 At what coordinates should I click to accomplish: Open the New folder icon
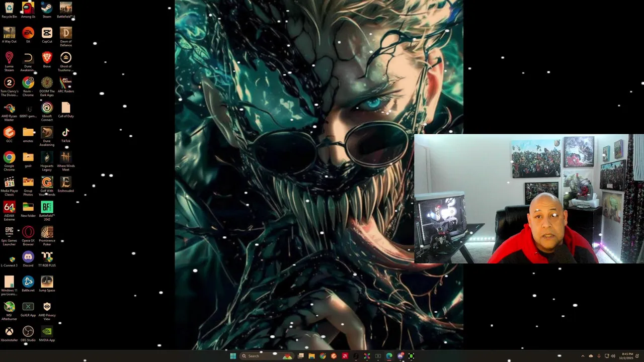coord(28,210)
